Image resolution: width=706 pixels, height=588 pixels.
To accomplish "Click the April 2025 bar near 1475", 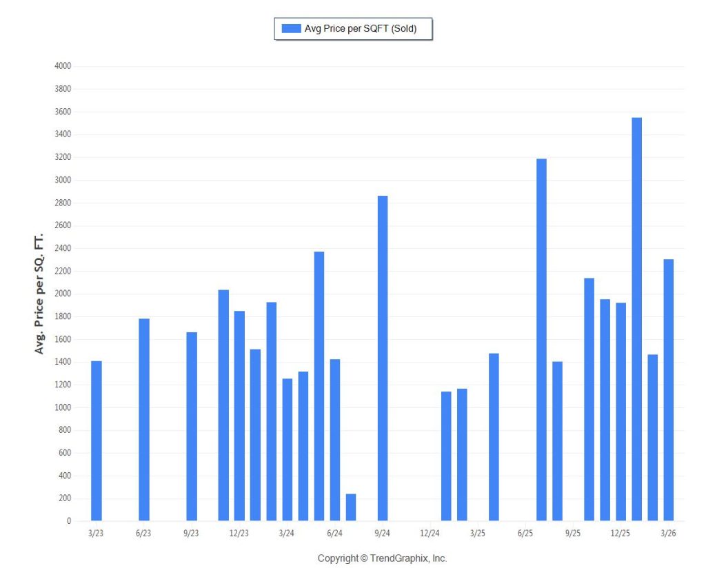I will [494, 437].
